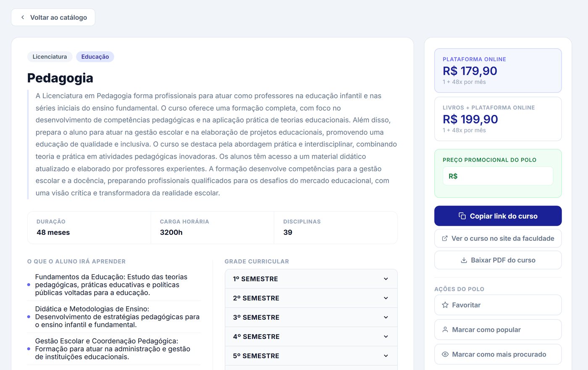This screenshot has width=588, height=370.
Task: Click the Gestão Escolar e Coordenação Pedagógica item
Action: [114, 349]
